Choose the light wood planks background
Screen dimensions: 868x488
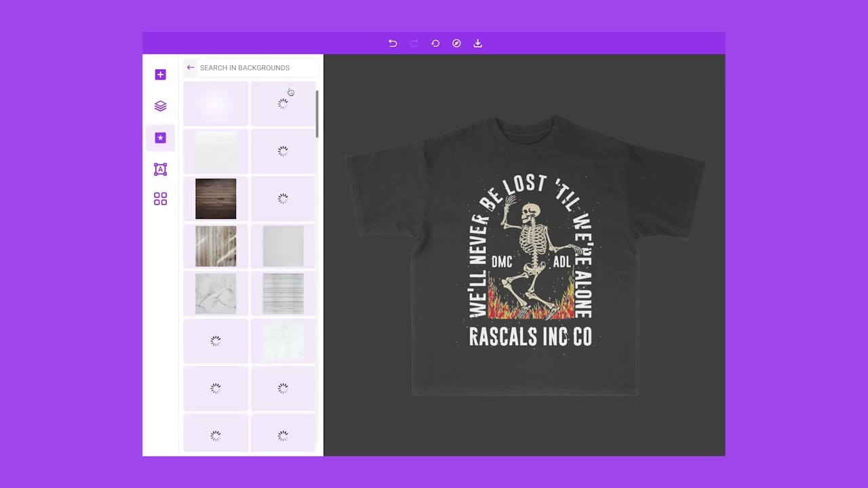[216, 246]
